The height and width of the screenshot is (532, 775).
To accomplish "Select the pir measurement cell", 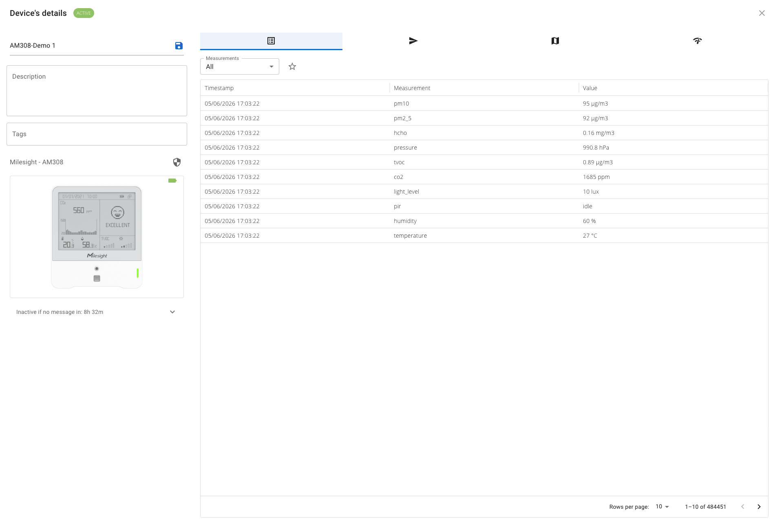I will (x=484, y=206).
